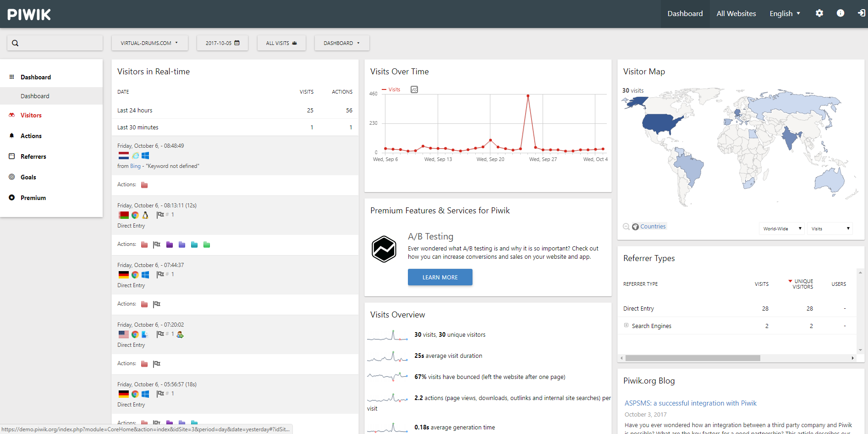The image size is (868, 434).
Task: Click the US flag in 07:20:02 visit
Action: [124, 334]
